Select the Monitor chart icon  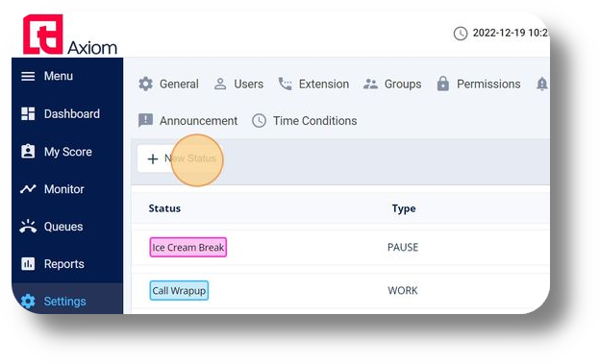point(28,189)
